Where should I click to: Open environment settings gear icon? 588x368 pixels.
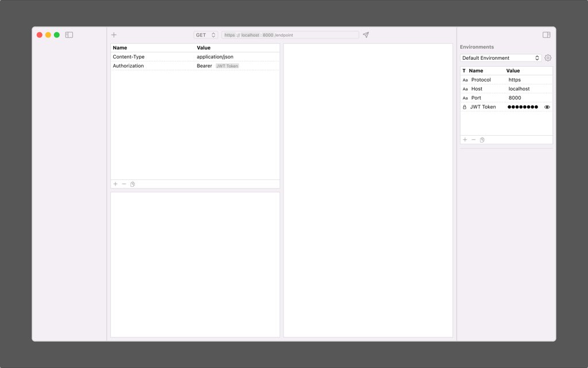click(x=548, y=58)
